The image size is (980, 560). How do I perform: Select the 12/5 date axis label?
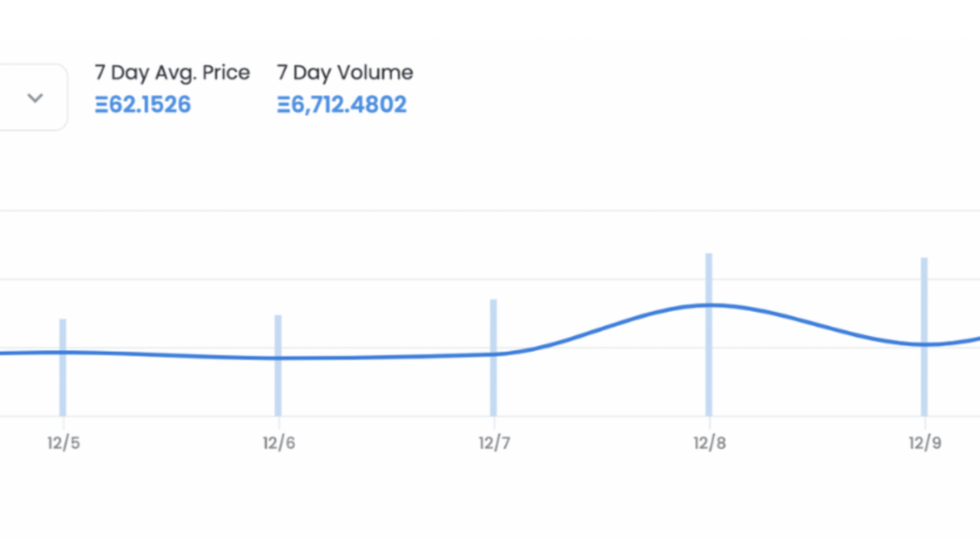pos(63,443)
